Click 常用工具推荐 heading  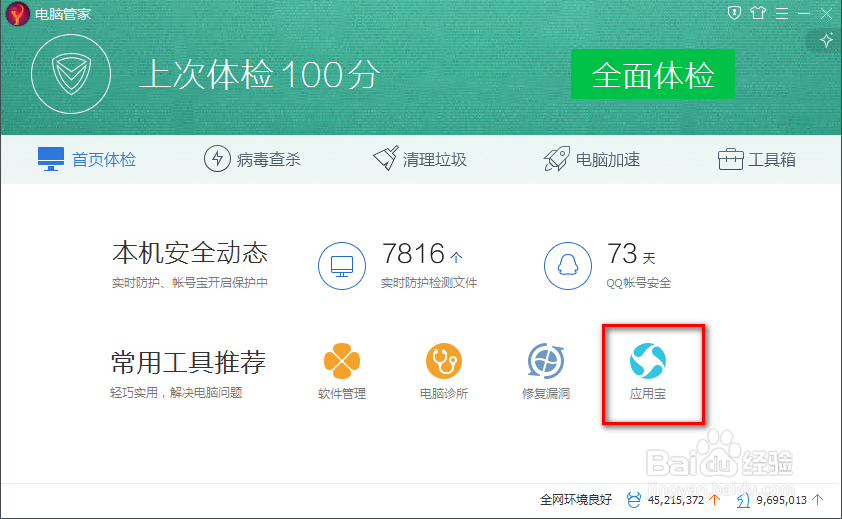click(x=188, y=362)
